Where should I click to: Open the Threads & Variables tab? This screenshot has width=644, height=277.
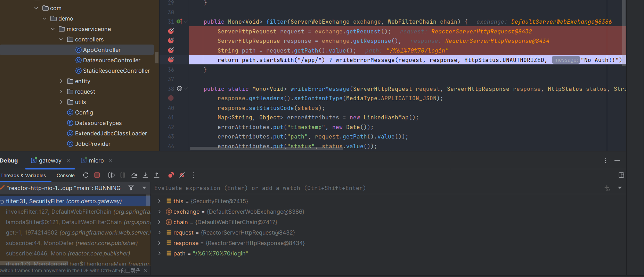[x=23, y=175]
